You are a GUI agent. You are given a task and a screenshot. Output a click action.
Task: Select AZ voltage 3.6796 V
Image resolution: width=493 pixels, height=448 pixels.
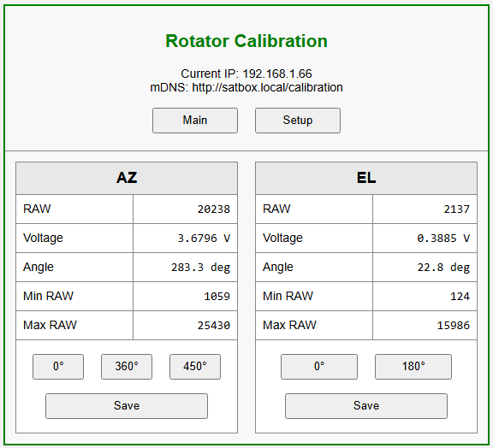pyautogui.click(x=204, y=239)
